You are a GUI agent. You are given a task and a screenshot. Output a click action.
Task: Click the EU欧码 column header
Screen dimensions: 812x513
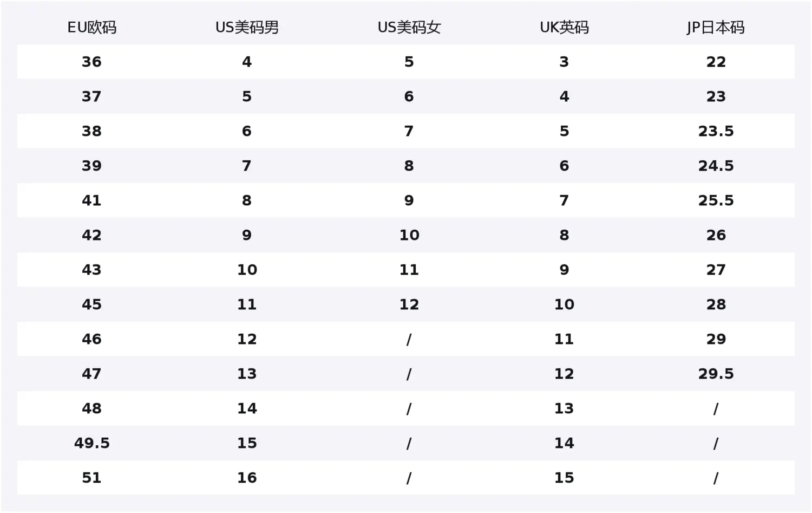[91, 27]
